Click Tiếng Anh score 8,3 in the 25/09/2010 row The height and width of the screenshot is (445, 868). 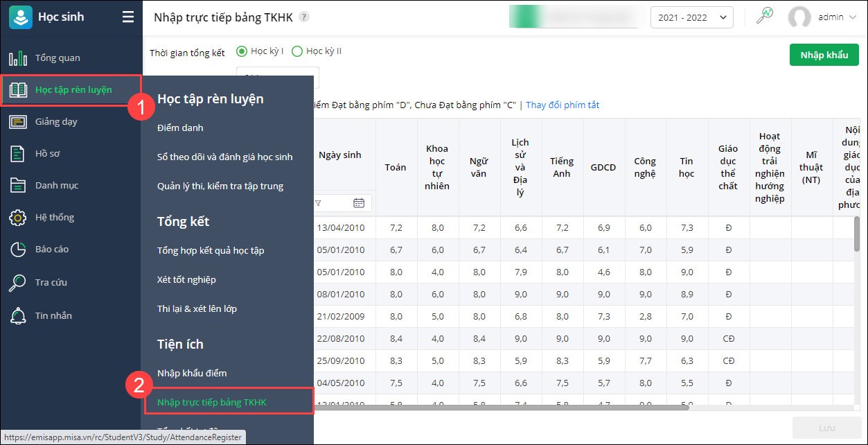point(563,361)
